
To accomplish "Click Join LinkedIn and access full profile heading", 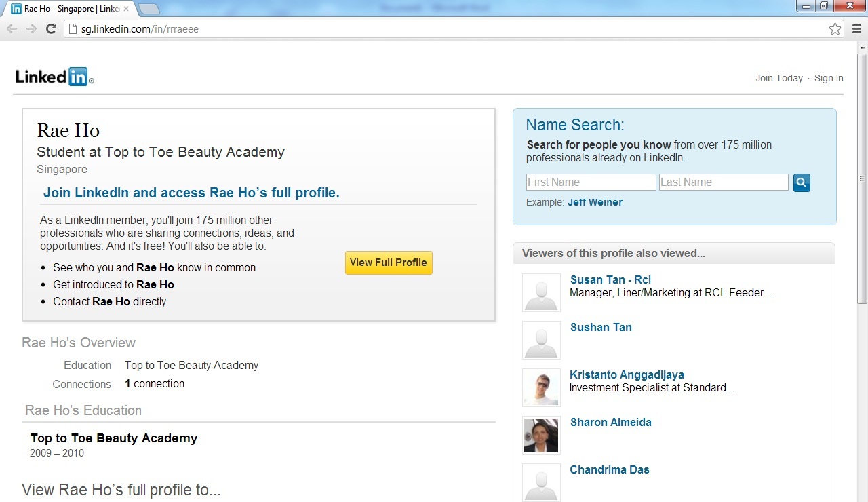I will 191,193.
